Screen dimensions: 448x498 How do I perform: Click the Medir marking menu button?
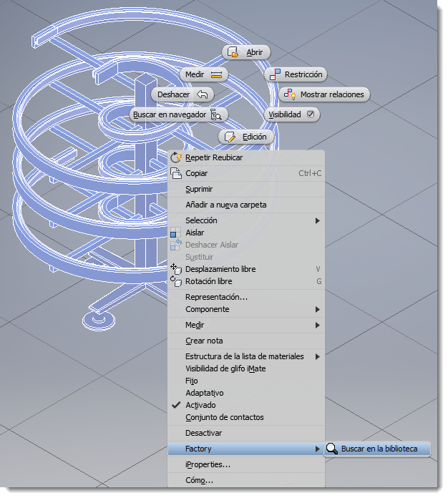204,74
